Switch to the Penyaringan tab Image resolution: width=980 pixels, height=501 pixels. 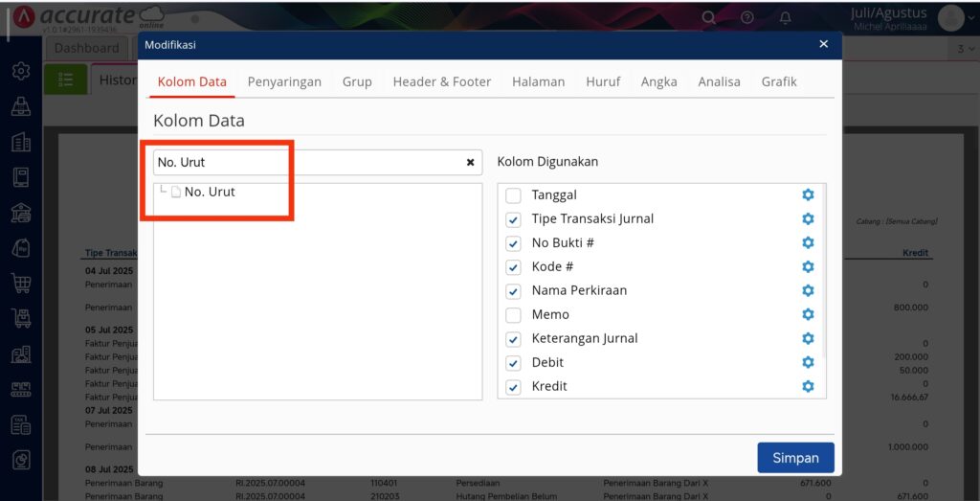(x=284, y=82)
